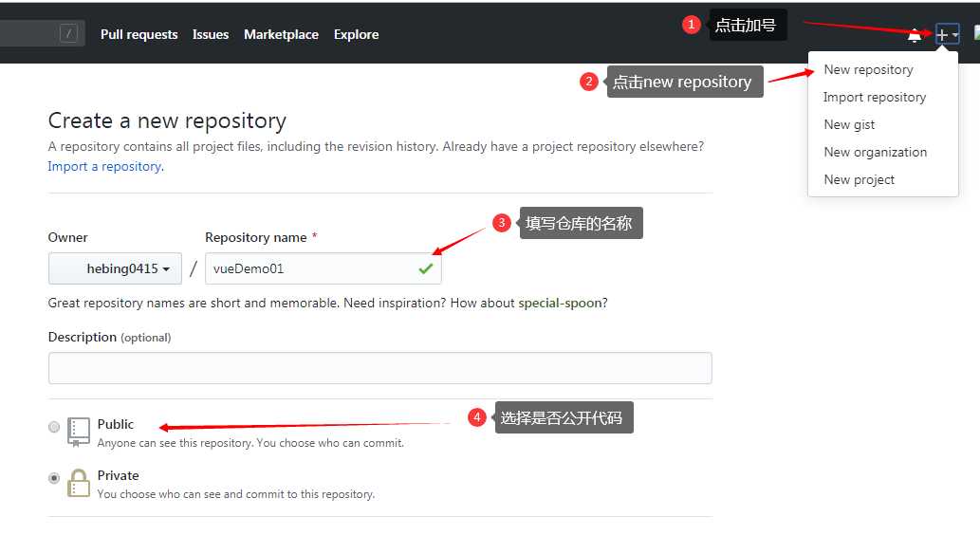This screenshot has height=535, width=980.
Task: Go to Issues in the top navigation
Action: (211, 34)
